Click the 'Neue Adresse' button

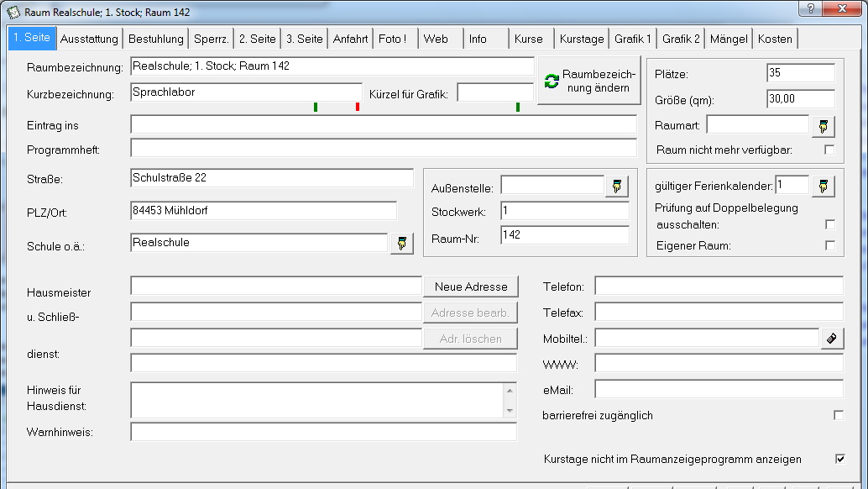(x=471, y=287)
